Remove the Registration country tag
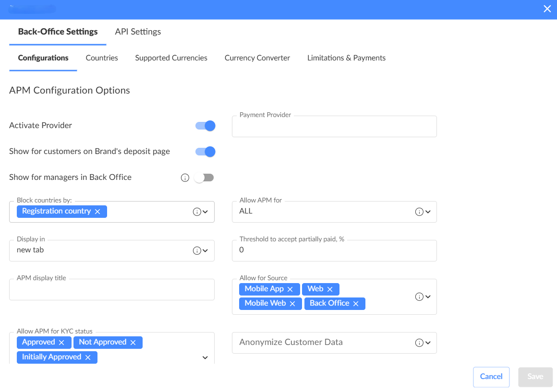Viewport: 557px width, 392px height. pyautogui.click(x=97, y=212)
